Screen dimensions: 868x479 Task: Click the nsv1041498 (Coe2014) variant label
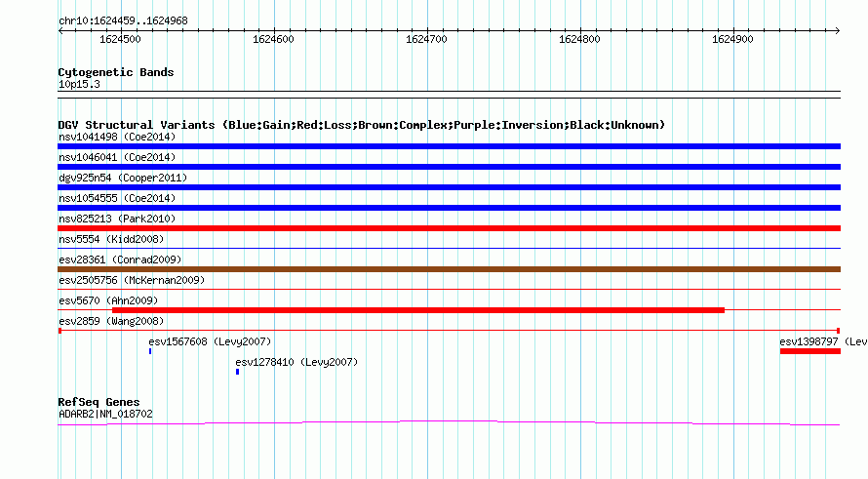pos(117,137)
